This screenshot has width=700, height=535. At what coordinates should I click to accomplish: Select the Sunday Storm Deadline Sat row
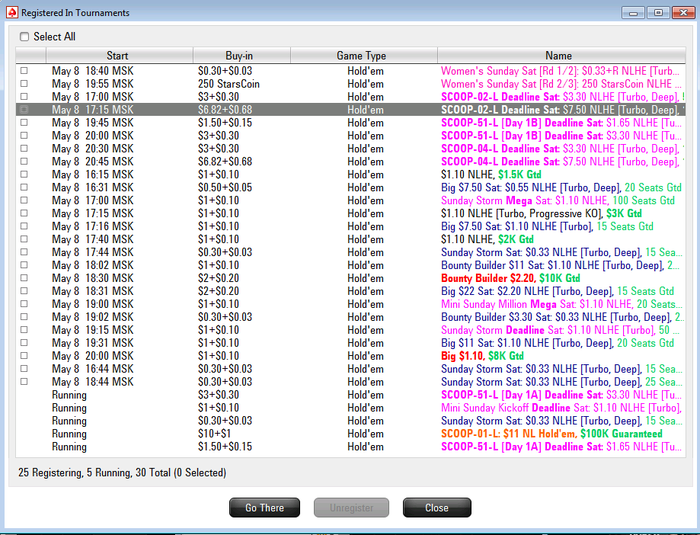click(x=350, y=330)
